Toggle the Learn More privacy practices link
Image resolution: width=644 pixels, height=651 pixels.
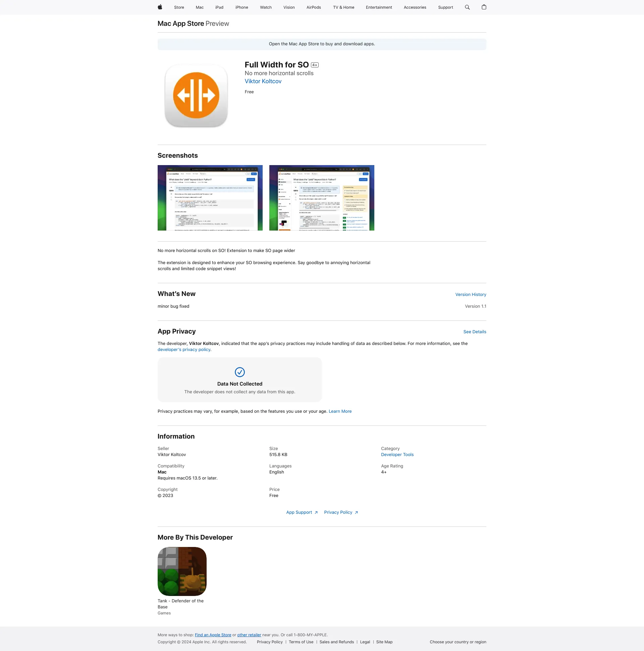coord(340,411)
